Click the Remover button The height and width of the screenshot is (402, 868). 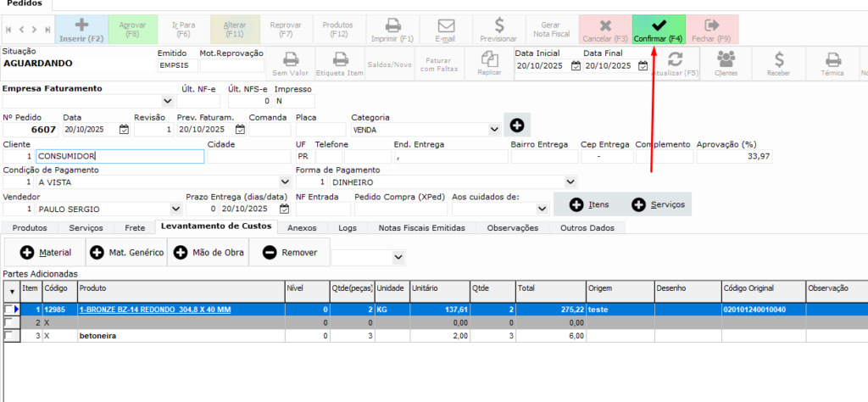coord(292,253)
